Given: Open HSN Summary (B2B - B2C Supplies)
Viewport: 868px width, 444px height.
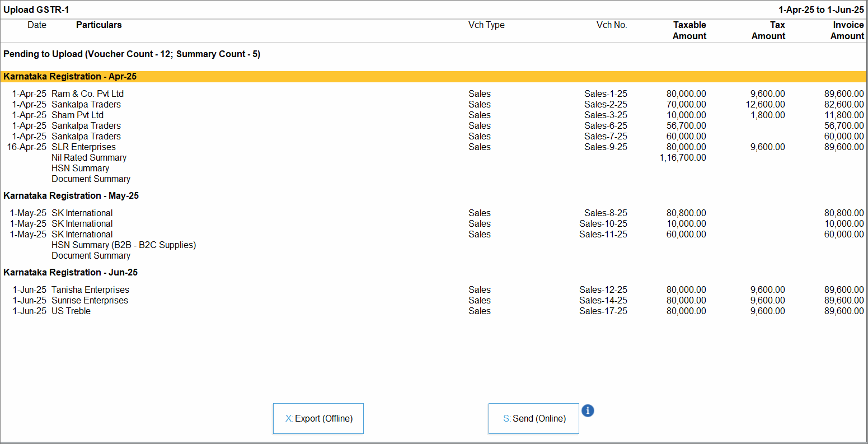Looking at the screenshot, I should tap(124, 245).
